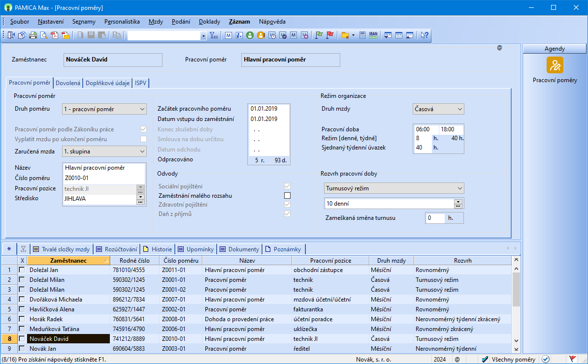Click the exit door icon in toolbar
Viewport: 588px width, 364px height.
(x=11, y=35)
